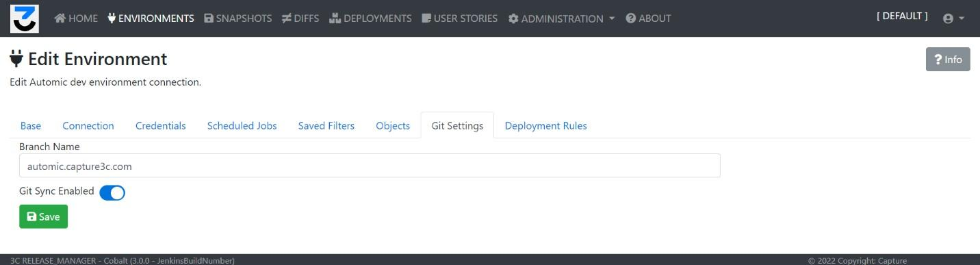Open Credentials tab
The width and height of the screenshot is (980, 265).
tap(161, 125)
